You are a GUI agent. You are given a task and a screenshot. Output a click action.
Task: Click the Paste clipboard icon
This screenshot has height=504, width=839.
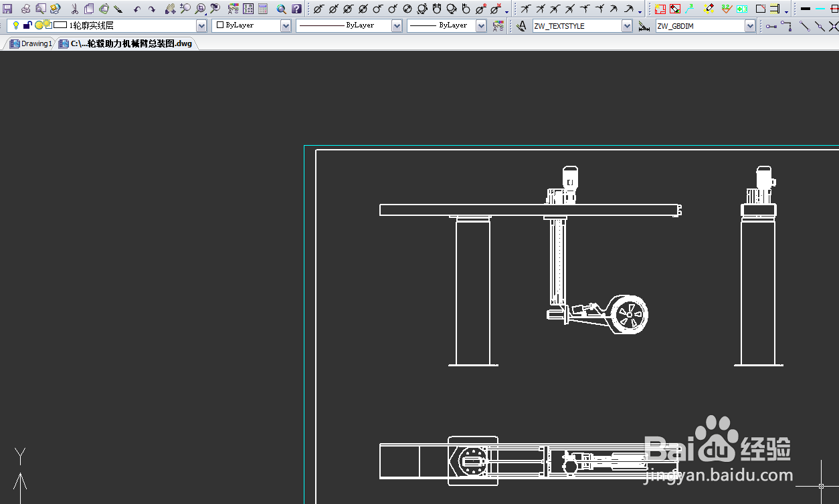(x=104, y=9)
